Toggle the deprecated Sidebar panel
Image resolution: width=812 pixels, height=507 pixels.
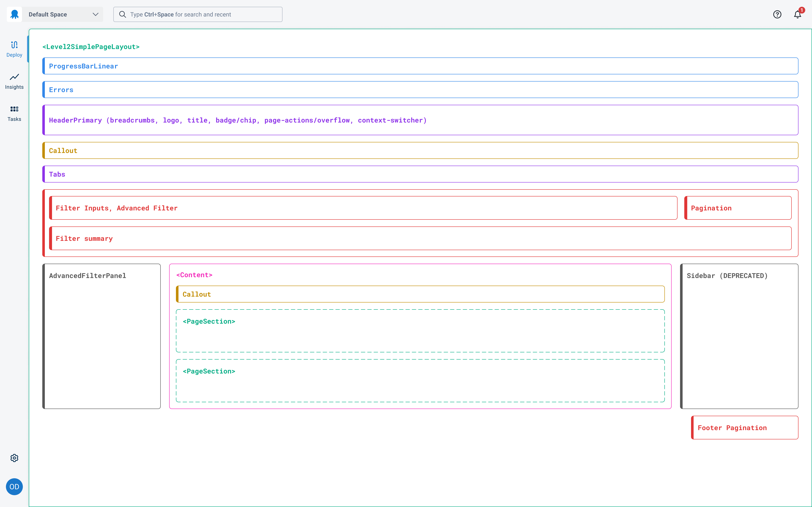click(x=727, y=275)
